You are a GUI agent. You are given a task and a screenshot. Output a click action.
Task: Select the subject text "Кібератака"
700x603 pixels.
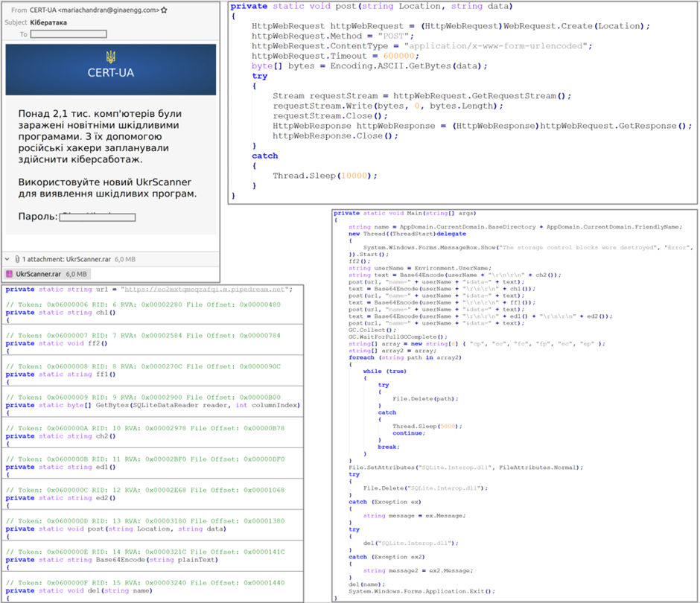pos(48,22)
